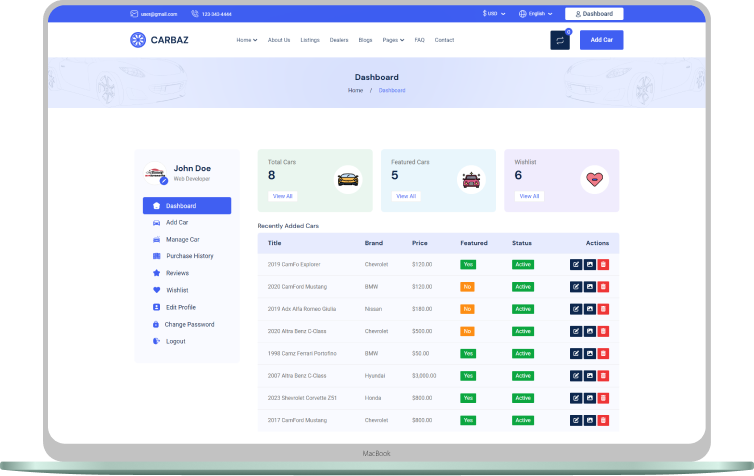The height and width of the screenshot is (476, 754).
Task: Open gallery for 2019 Arix Alfa Romeo Giulia
Action: (589, 309)
